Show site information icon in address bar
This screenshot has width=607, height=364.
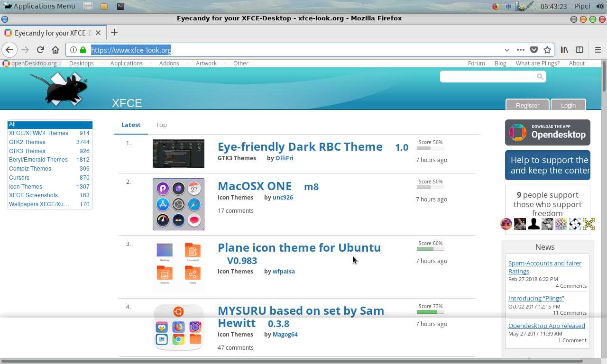(74, 50)
